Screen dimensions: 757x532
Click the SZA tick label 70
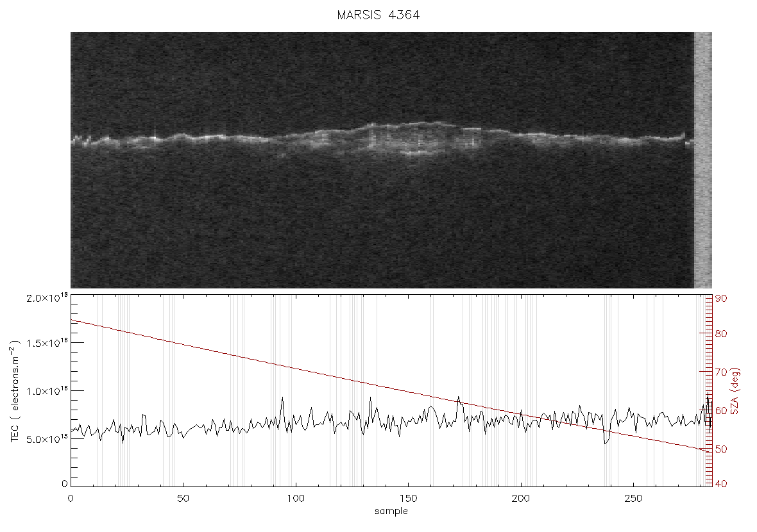pyautogui.click(x=721, y=372)
